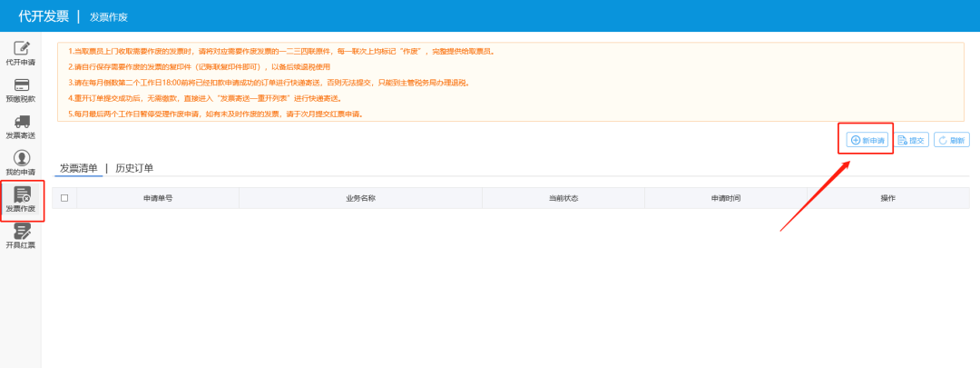Screen dimensions: 980x368
Task: Click the 业务名称 column header
Action: pos(360,198)
